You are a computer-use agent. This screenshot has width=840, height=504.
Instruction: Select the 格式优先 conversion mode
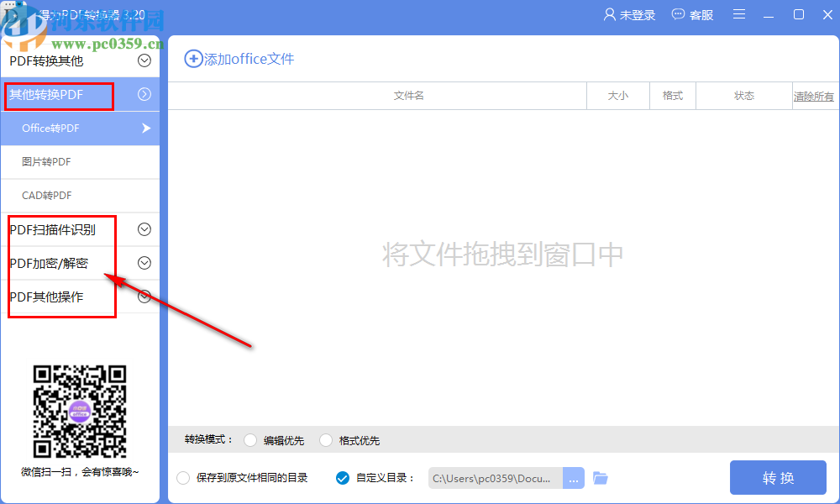[325, 439]
